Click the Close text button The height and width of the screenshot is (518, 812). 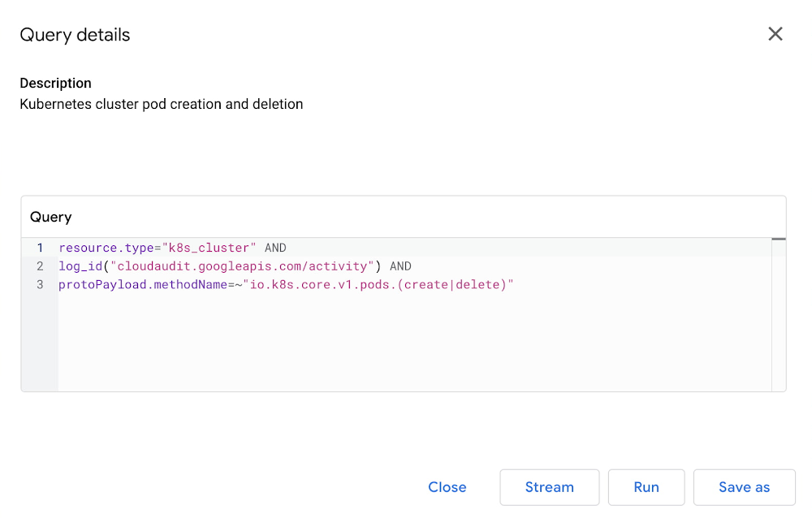[x=447, y=487]
